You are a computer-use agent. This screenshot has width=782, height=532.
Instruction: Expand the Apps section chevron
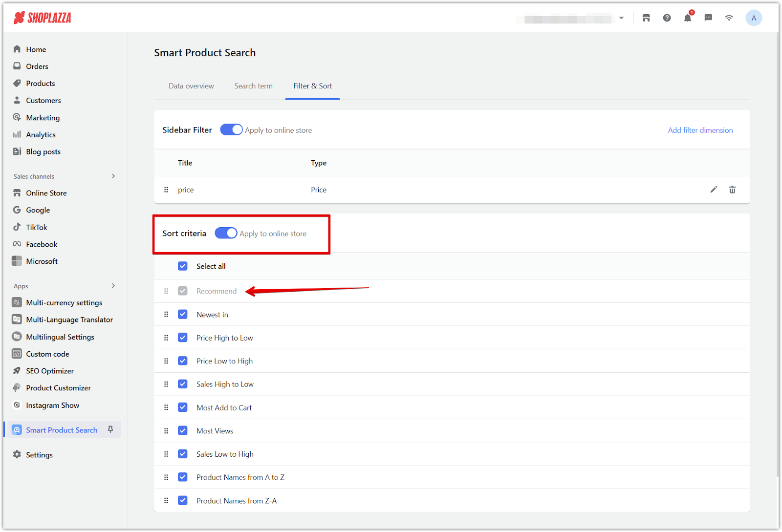(x=113, y=286)
